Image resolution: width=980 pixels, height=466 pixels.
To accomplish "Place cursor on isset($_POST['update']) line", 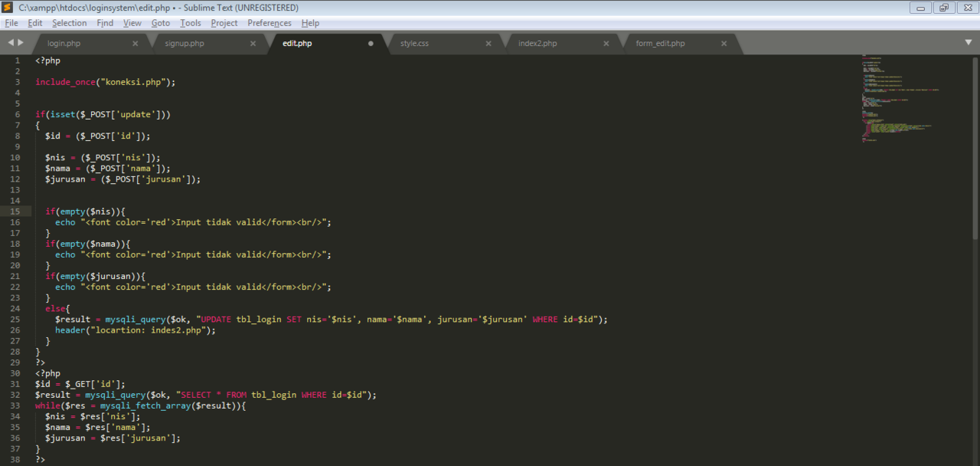I will [103, 114].
